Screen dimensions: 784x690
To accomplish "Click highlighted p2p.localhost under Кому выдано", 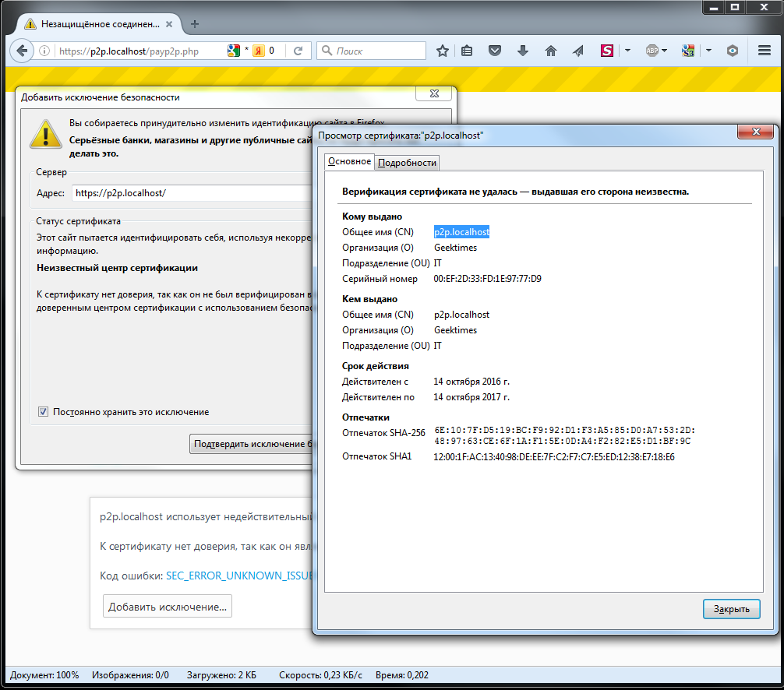I will 461,232.
